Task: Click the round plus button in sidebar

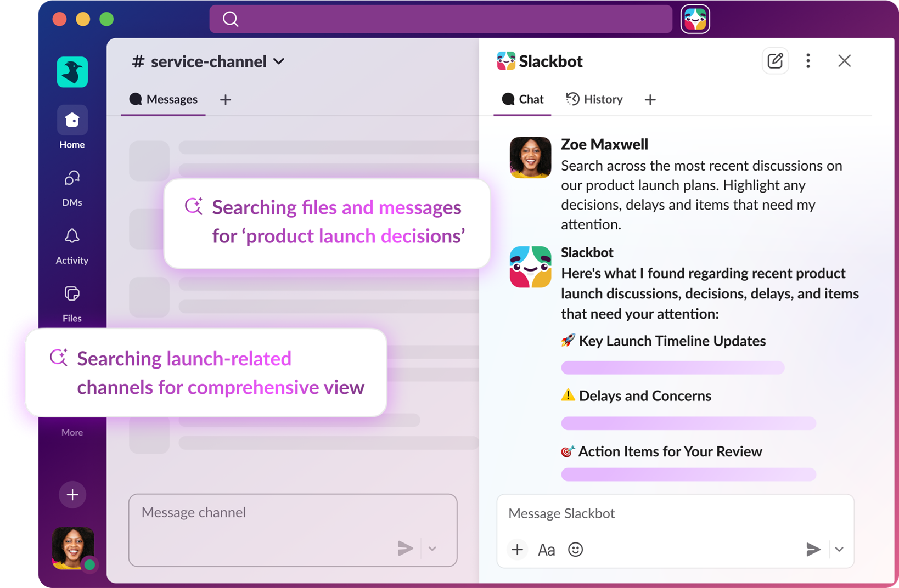Action: (x=72, y=495)
